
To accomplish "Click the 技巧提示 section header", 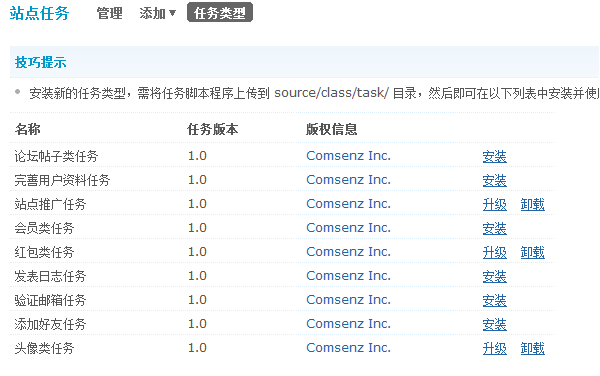I will 41,62.
